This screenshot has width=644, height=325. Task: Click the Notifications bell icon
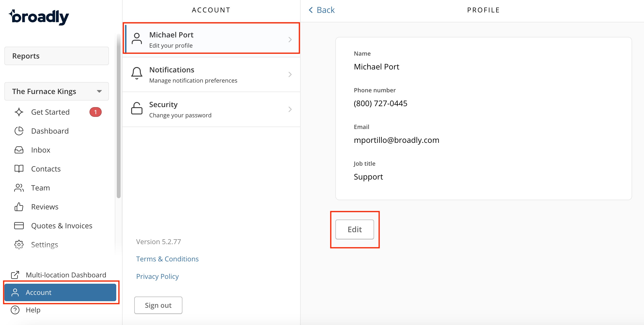[137, 73]
